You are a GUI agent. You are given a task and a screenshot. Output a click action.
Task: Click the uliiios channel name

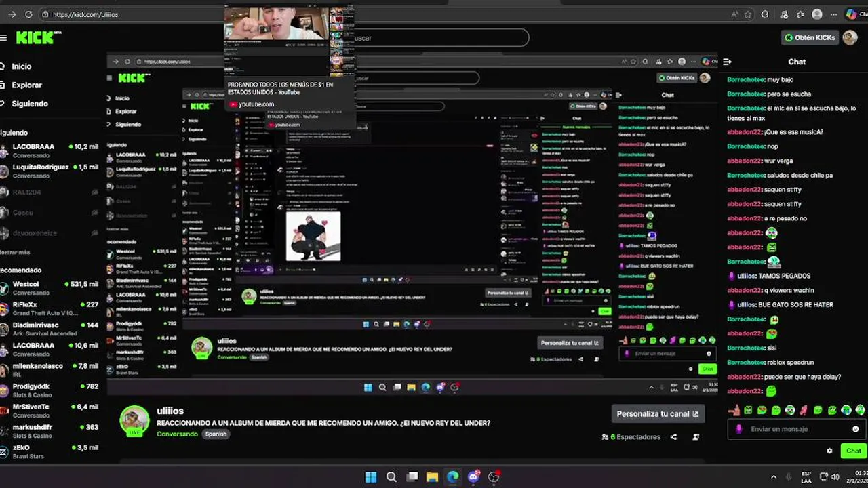(x=170, y=411)
